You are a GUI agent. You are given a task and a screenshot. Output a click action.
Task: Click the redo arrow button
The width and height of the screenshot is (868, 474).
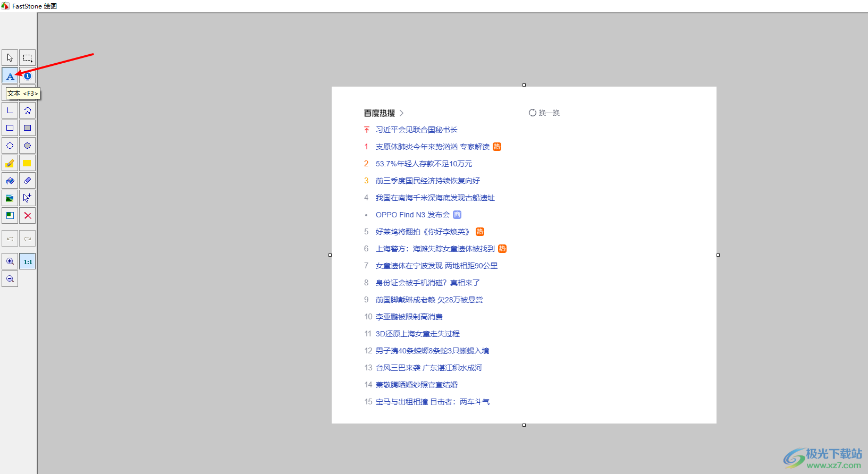[28, 239]
